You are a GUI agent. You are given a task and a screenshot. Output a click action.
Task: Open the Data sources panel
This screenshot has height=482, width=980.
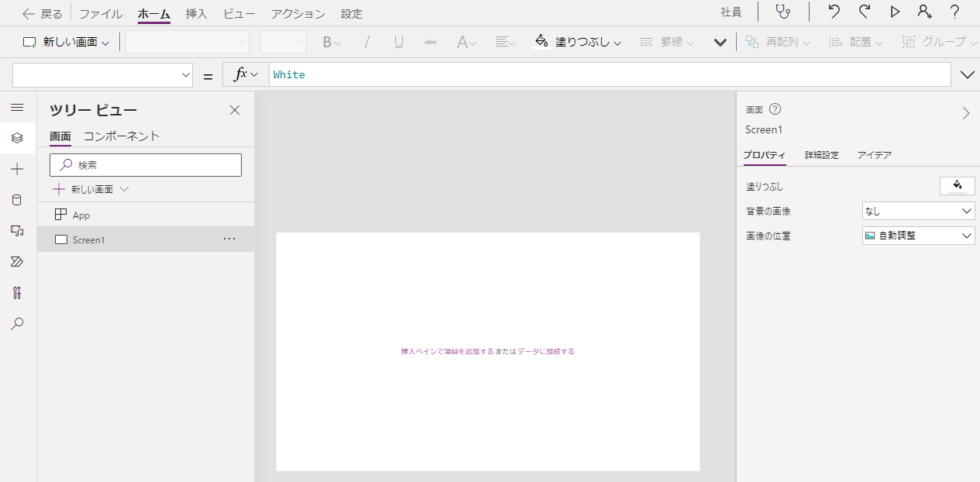(x=17, y=199)
